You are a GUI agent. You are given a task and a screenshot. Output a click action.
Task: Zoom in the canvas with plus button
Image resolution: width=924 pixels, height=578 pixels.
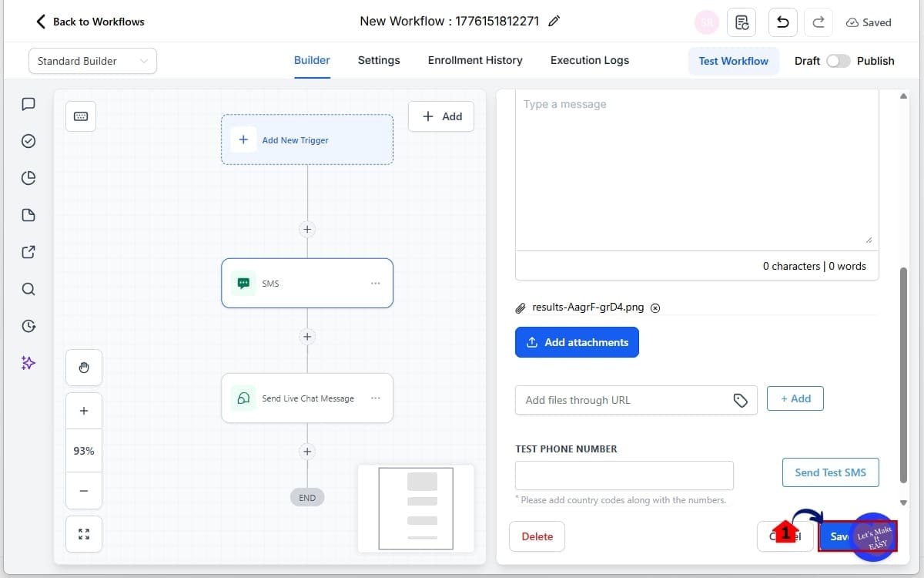pos(84,411)
